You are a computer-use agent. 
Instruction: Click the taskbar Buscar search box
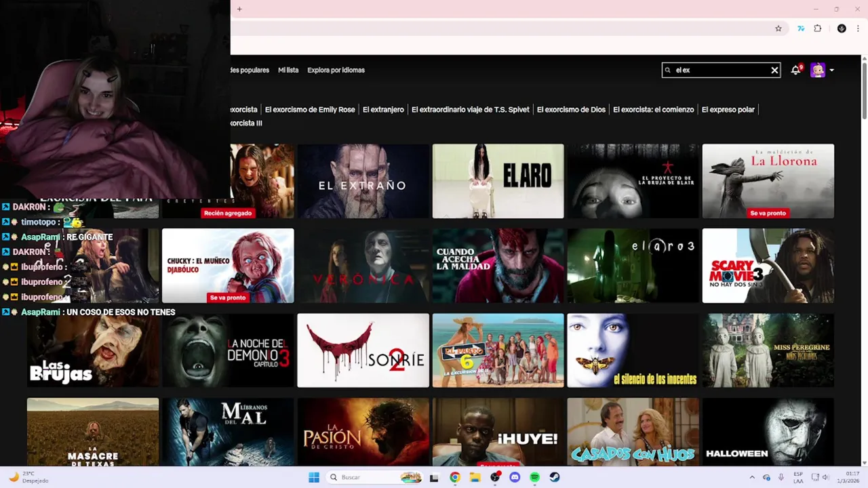coord(375,477)
